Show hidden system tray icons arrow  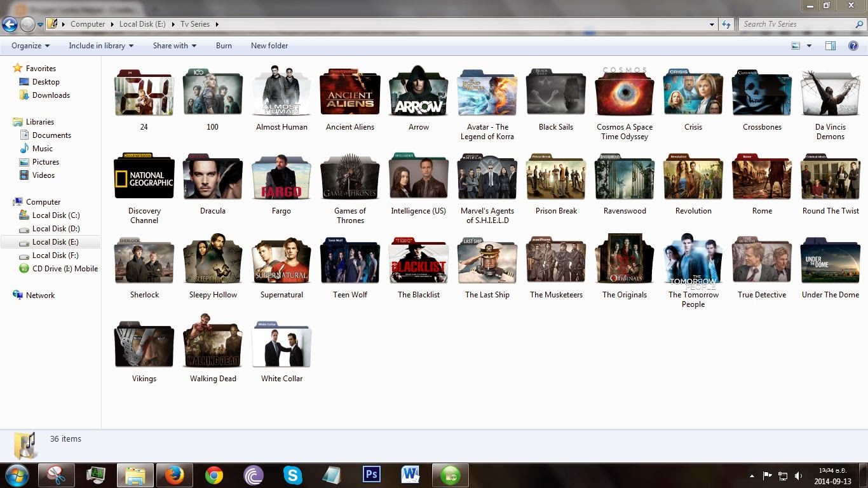752,475
